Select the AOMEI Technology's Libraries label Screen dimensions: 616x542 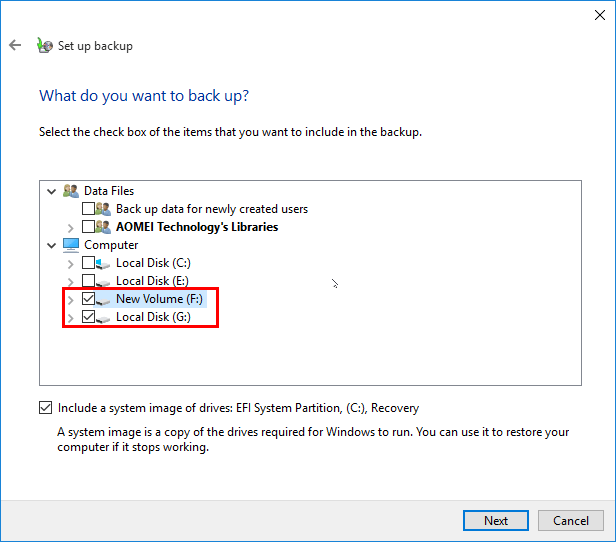(197, 227)
